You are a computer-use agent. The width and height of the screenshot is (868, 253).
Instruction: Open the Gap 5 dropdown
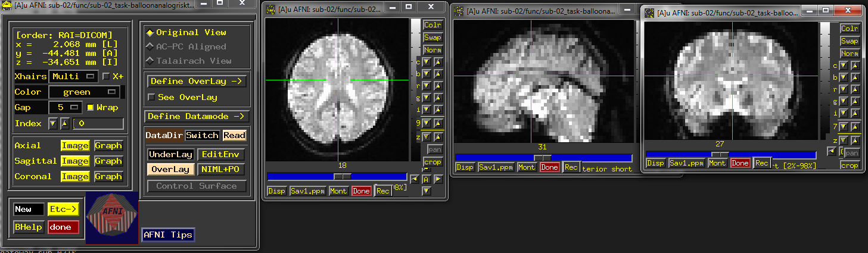click(66, 108)
